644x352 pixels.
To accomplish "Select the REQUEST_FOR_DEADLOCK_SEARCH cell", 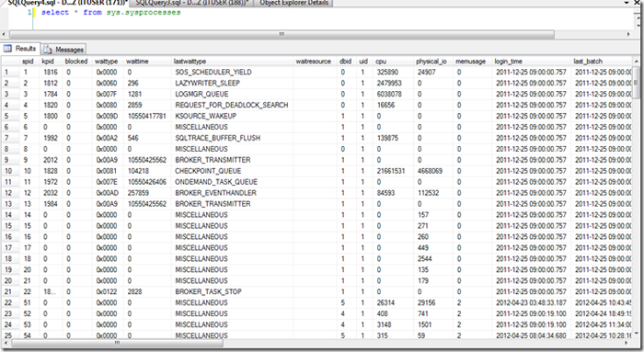I will [233, 105].
